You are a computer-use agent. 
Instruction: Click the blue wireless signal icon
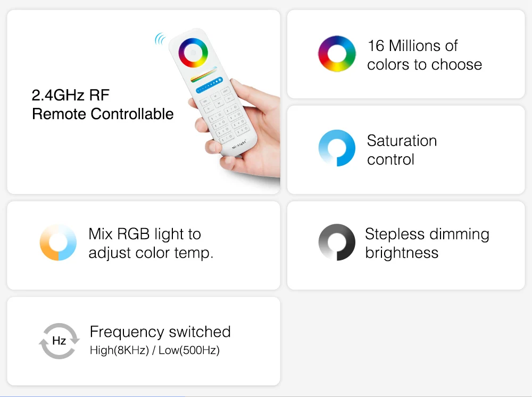[160, 39]
